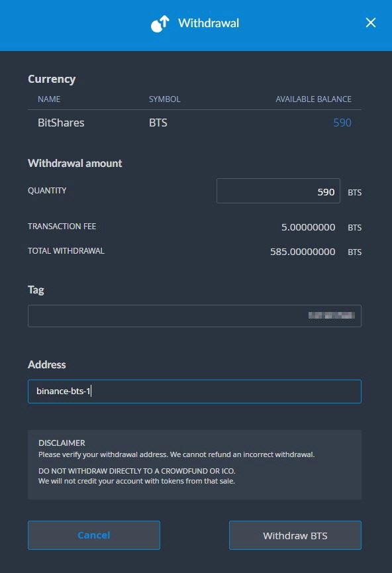The image size is (392, 573).
Task: Cancel the withdrawal
Action: click(94, 535)
